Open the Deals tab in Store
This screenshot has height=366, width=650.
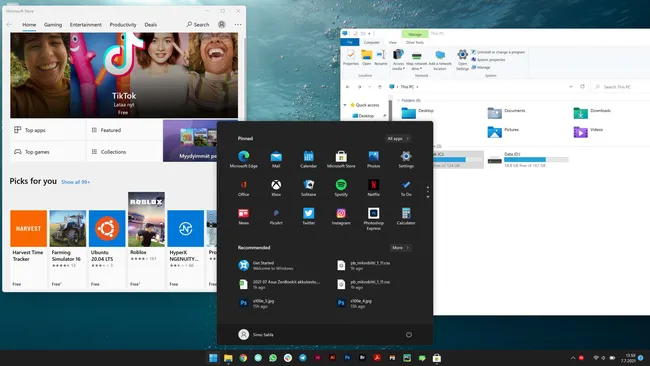151,24
